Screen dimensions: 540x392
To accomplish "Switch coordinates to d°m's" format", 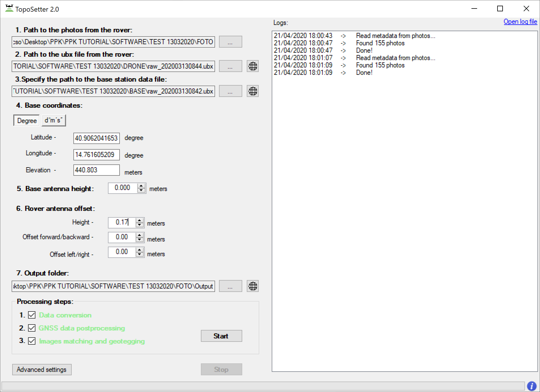I will point(54,120).
